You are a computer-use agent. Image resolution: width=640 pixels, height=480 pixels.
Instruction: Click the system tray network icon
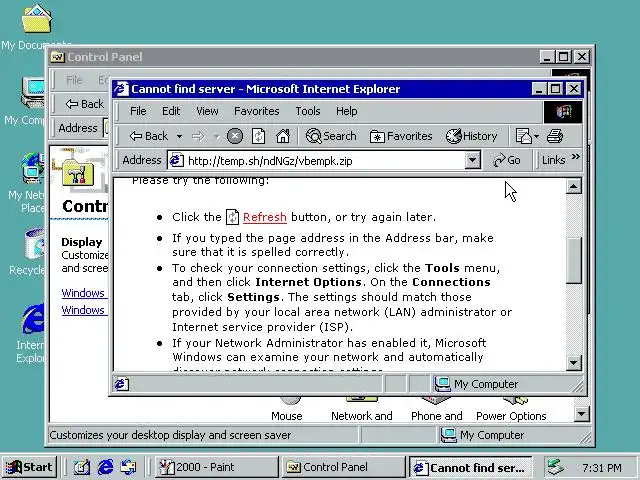pyautogui.click(x=556, y=467)
